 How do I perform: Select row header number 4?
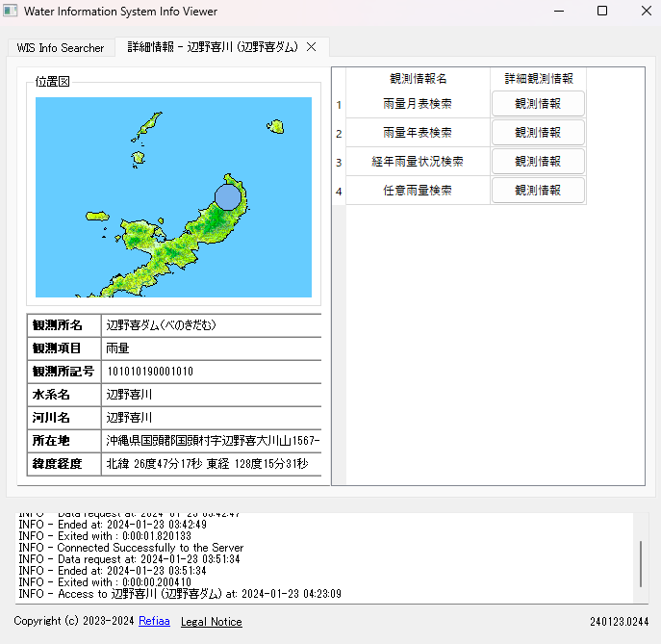[x=339, y=191]
